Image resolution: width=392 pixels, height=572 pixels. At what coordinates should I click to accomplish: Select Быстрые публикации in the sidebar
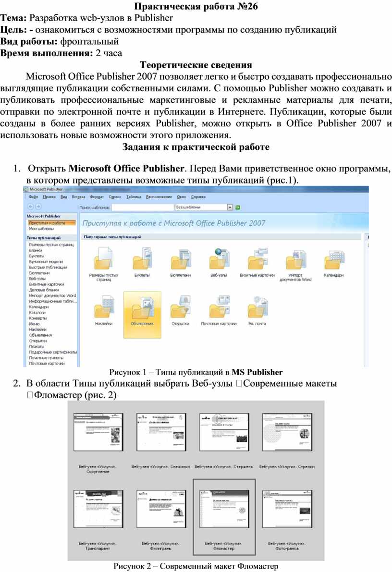[48, 268]
